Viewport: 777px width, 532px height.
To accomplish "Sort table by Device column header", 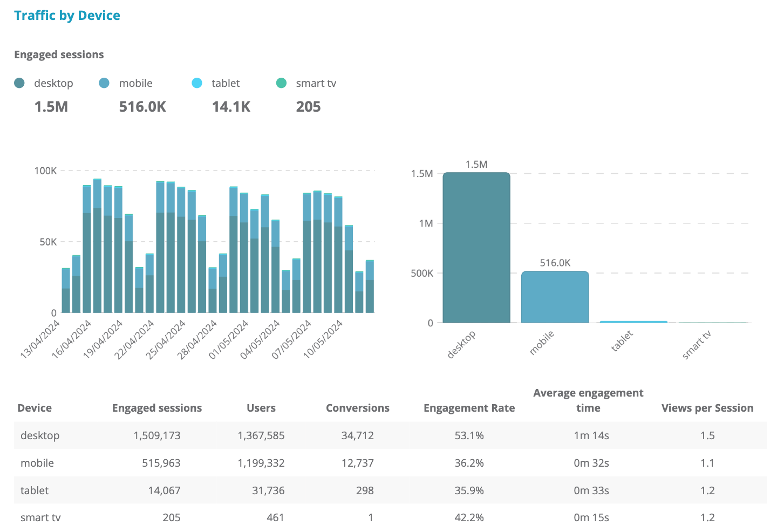I will point(35,408).
